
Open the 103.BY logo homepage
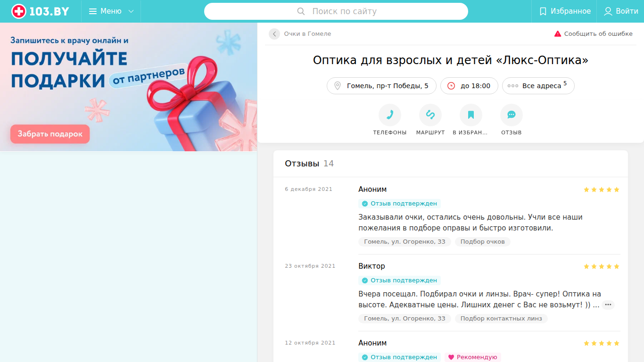40,11
